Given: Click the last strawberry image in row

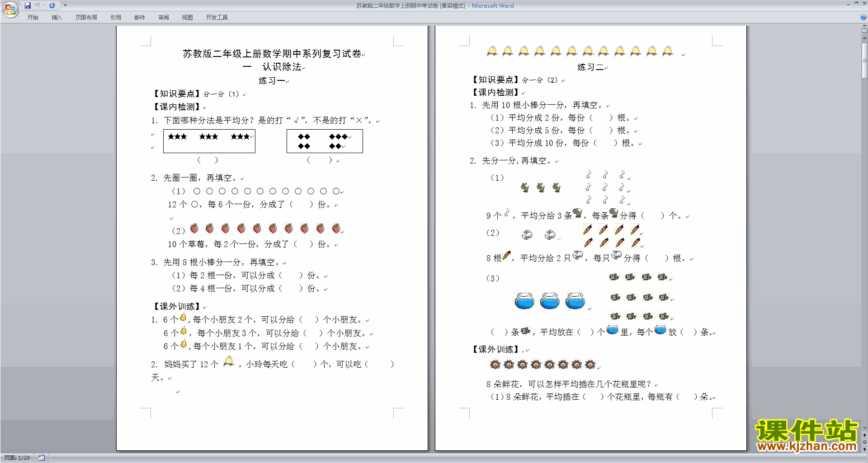Looking at the screenshot, I should (336, 228).
